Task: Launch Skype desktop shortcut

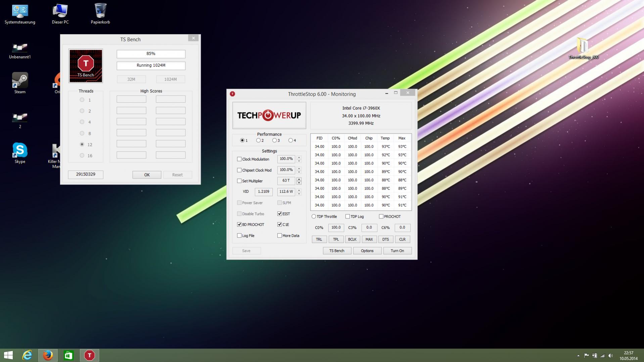Action: click(20, 153)
